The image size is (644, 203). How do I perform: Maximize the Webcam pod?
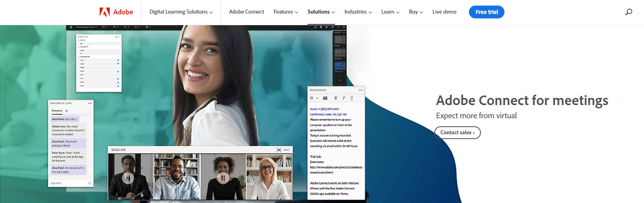tap(279, 150)
